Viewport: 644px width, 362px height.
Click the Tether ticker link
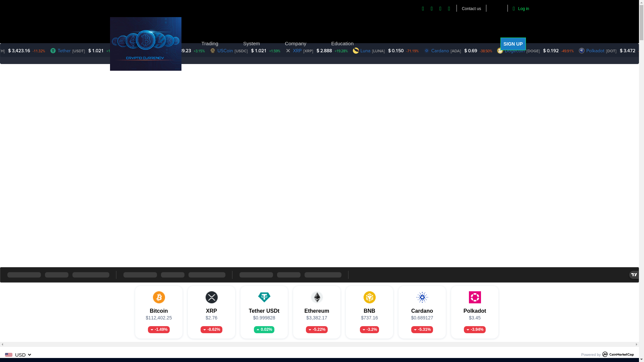click(x=64, y=51)
